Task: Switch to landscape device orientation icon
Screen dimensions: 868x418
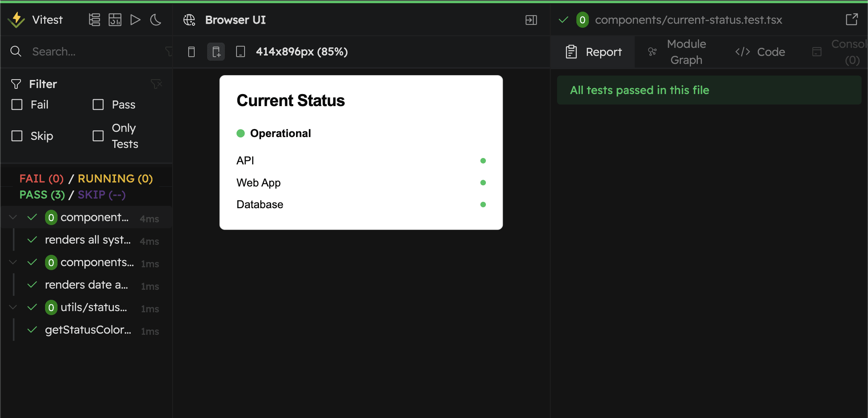Action: click(x=240, y=51)
